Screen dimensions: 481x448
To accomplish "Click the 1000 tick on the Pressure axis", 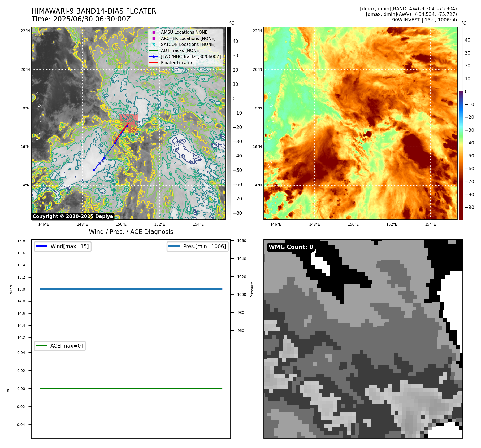I will pyautogui.click(x=242, y=295).
